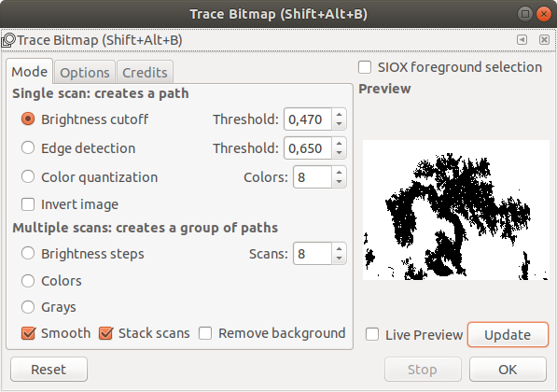Viewport: 557px width, 392px height.
Task: Increase number of Scans
Action: click(340, 249)
